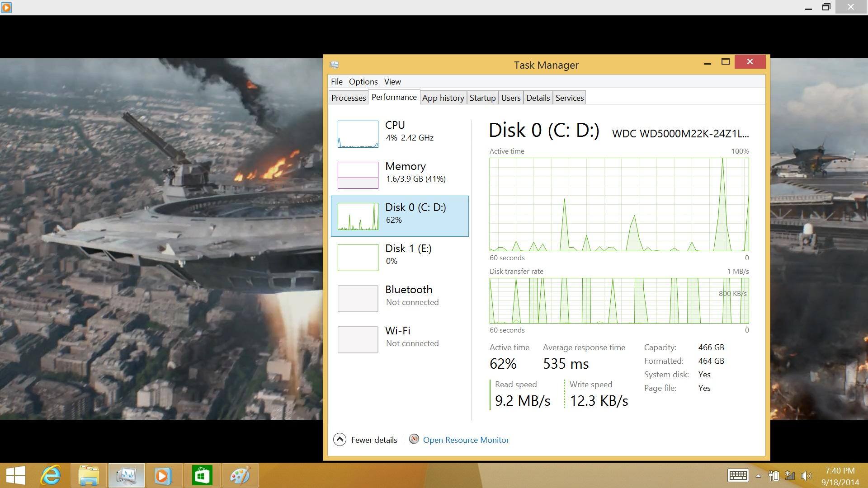
Task: Click the Open Resource Monitor link
Action: tap(466, 440)
